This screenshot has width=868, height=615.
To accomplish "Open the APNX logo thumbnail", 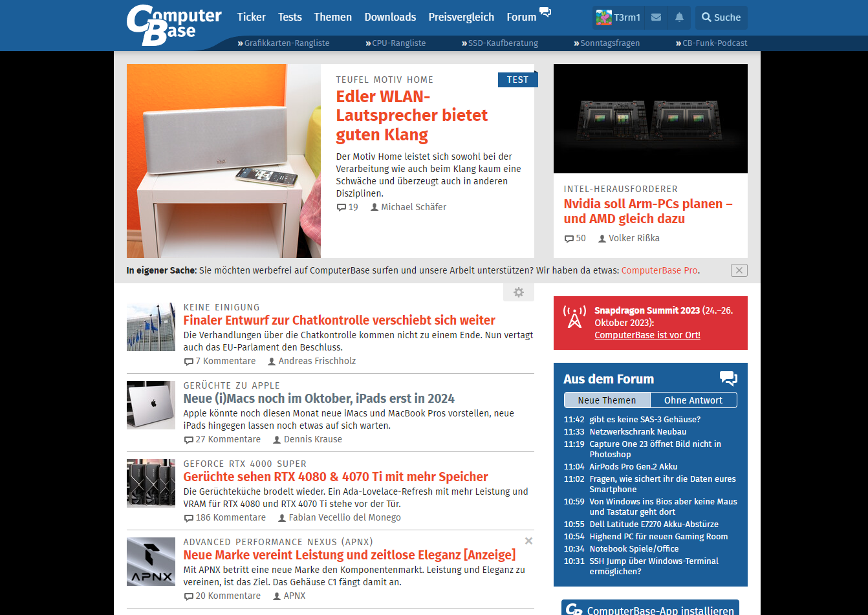I will click(151, 561).
